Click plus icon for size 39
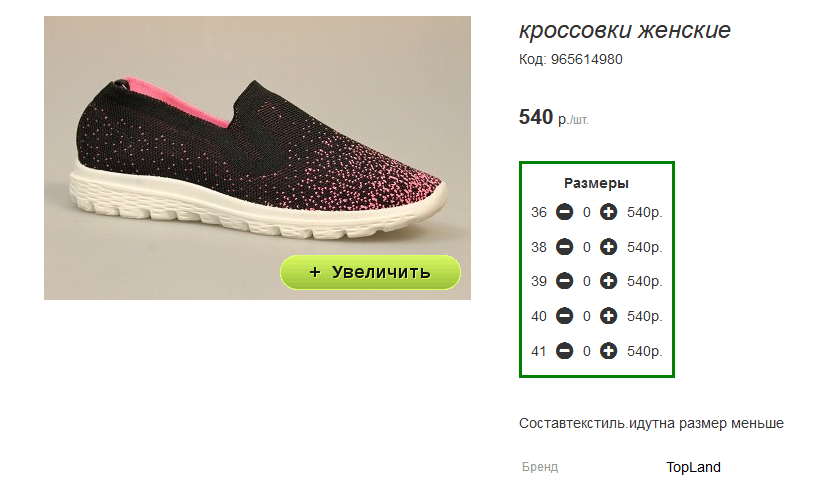The height and width of the screenshot is (489, 818). click(608, 281)
